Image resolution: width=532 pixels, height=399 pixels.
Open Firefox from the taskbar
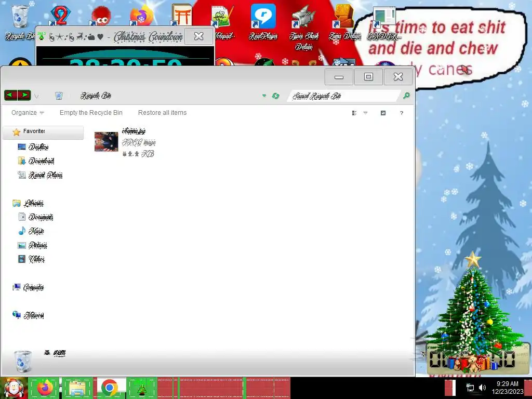point(45,388)
